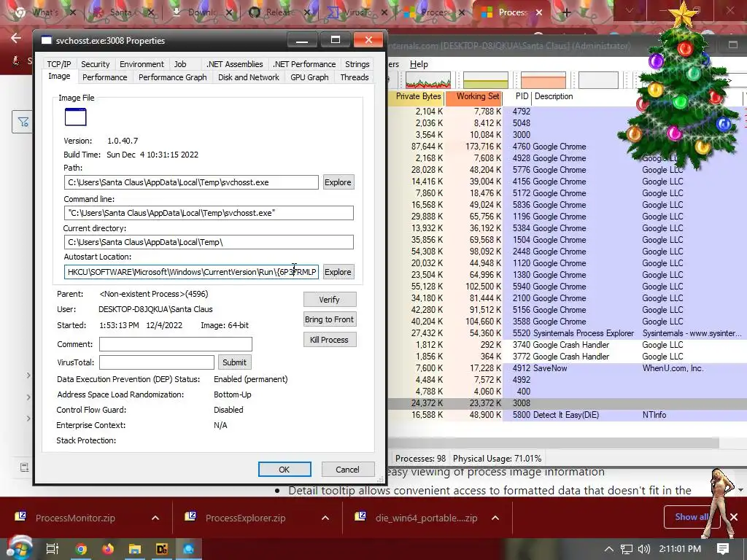This screenshot has height=560, width=747.
Task: Switch to the TCP/IP tab
Action: click(58, 64)
